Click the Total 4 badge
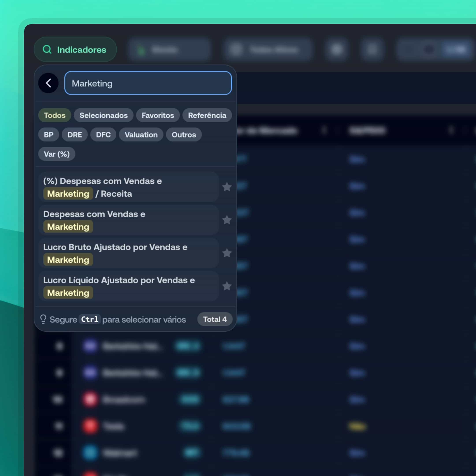Screen dimensions: 476x476 (x=215, y=319)
